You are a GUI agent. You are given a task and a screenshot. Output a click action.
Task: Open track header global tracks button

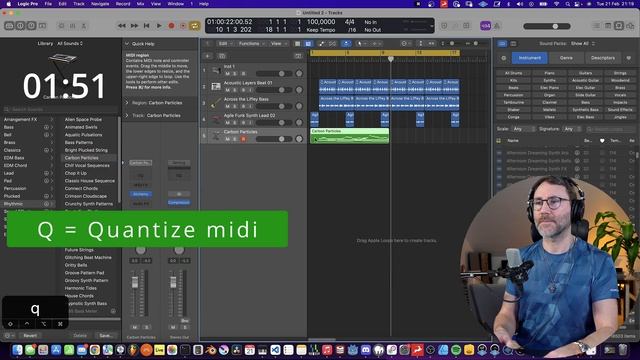point(298,56)
